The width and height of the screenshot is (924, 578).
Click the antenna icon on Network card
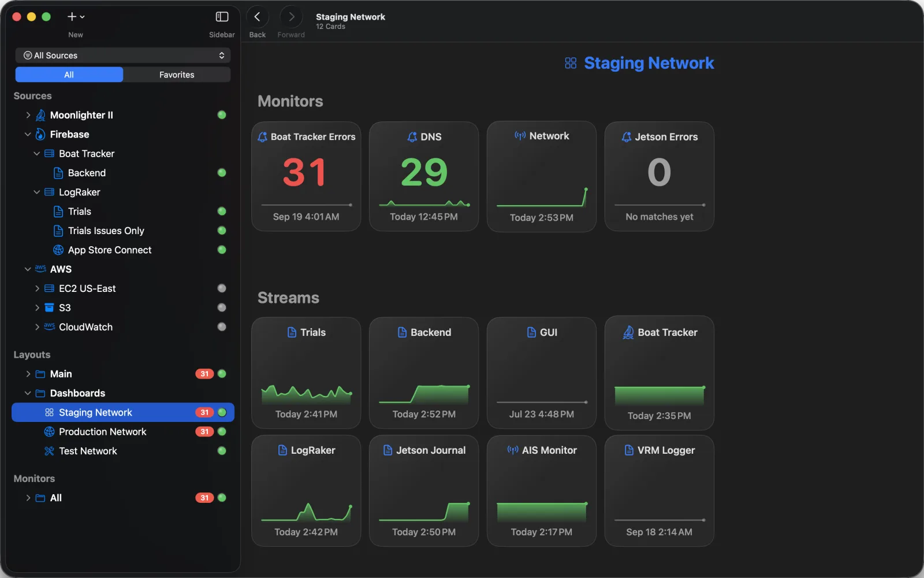tap(520, 136)
